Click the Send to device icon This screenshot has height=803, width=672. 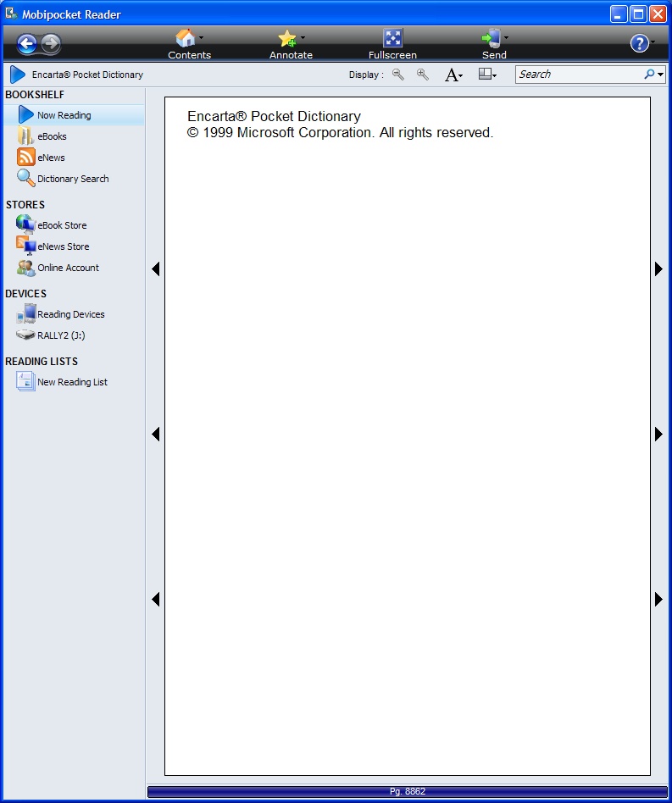click(491, 38)
